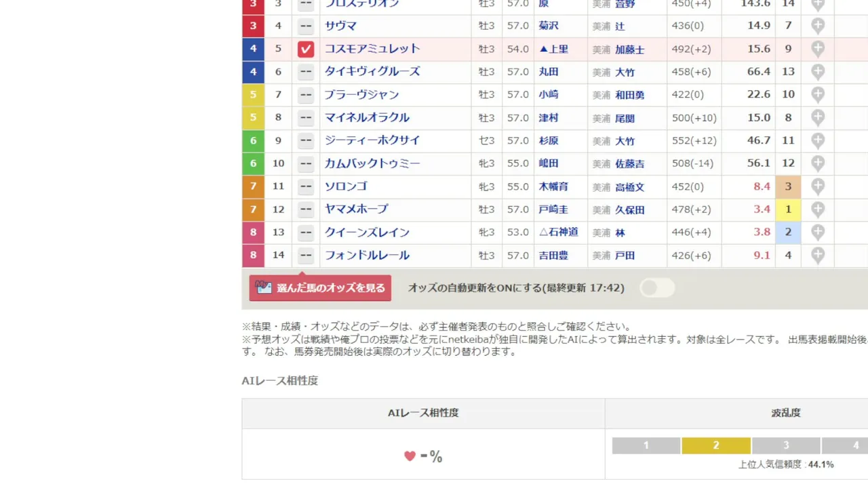Click plus icon in マイネルオラクル row
The image size is (868, 488).
coord(818,117)
